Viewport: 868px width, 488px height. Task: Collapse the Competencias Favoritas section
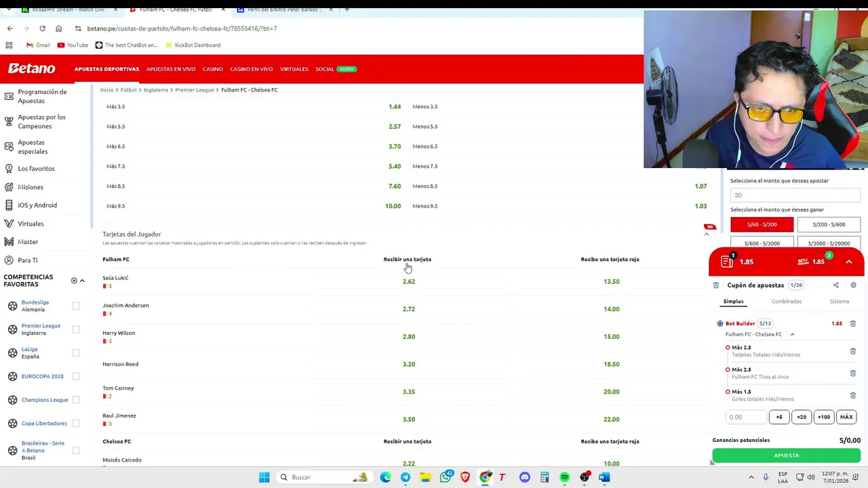(82, 281)
